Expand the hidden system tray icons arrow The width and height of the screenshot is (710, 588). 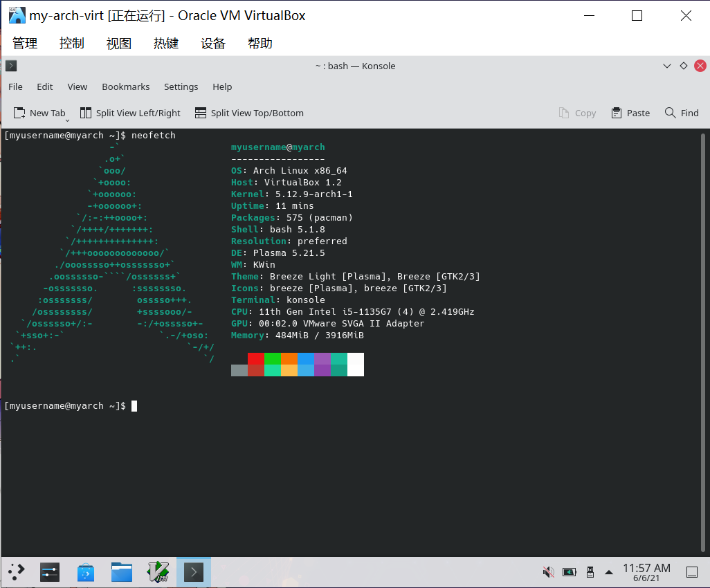point(609,572)
